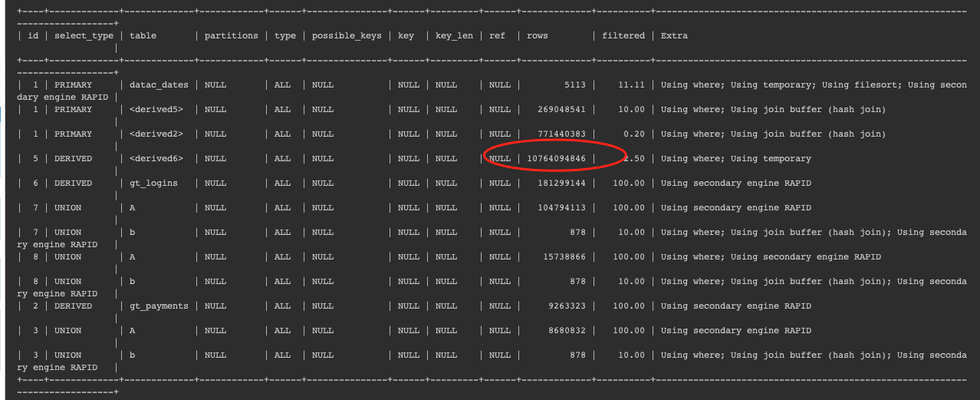
Task: Click the 'ref' column header
Action: [x=497, y=36]
